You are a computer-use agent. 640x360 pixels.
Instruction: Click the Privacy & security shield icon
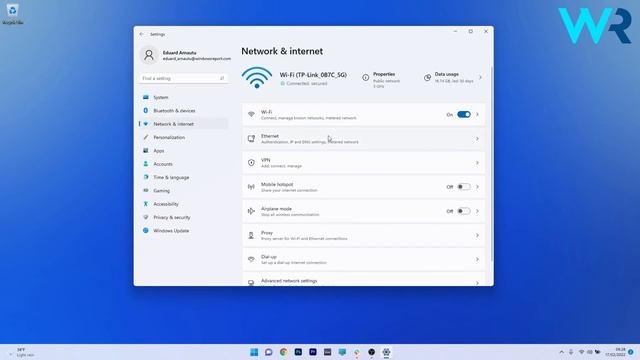146,217
